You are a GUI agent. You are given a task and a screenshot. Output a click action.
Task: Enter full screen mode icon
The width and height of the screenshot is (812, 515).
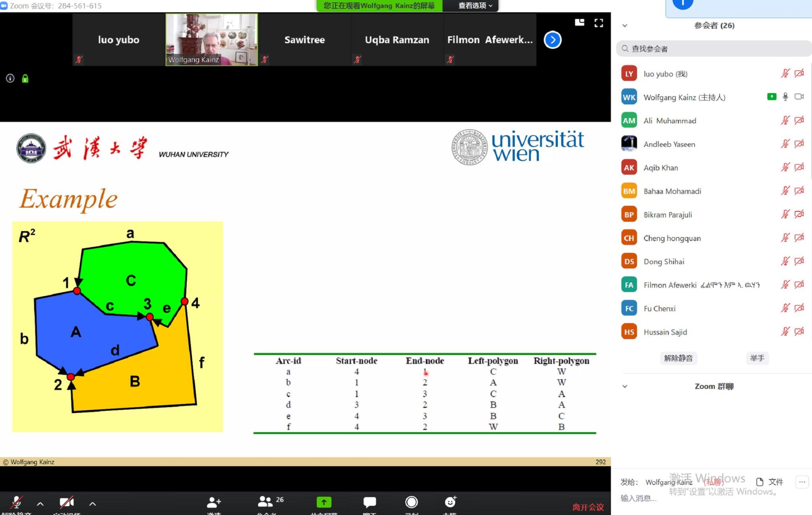pos(599,23)
